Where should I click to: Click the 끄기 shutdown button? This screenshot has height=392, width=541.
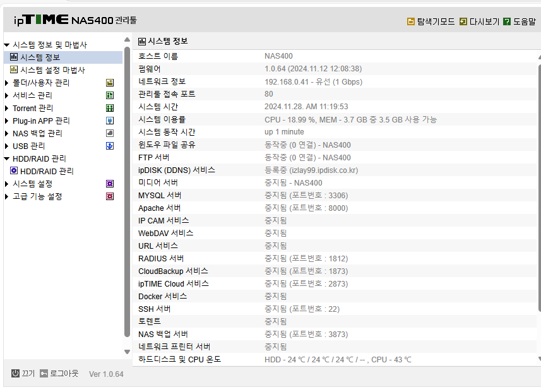coord(23,373)
